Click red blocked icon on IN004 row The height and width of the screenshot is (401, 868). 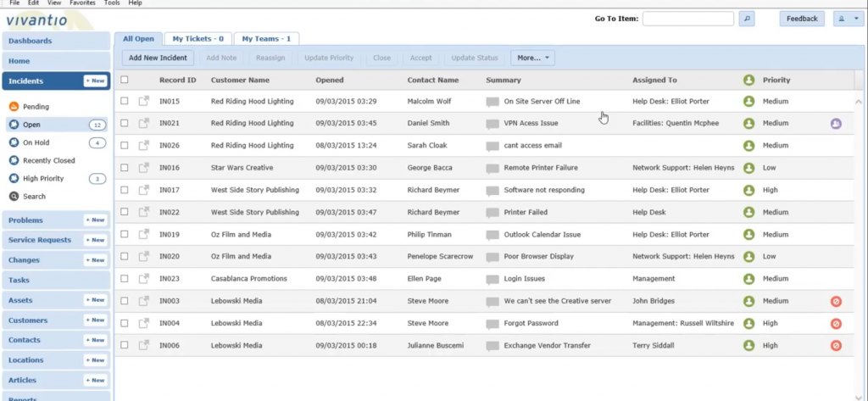836,324
